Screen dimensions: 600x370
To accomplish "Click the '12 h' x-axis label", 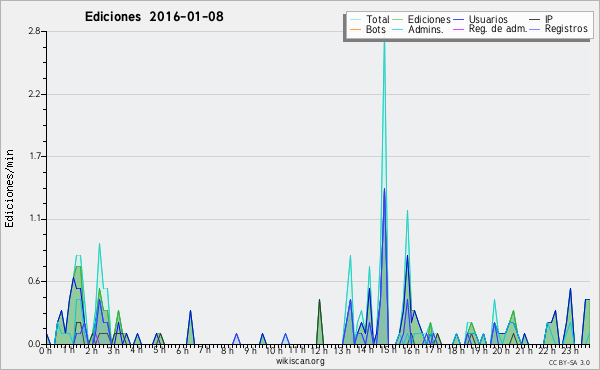I will pyautogui.click(x=319, y=350).
